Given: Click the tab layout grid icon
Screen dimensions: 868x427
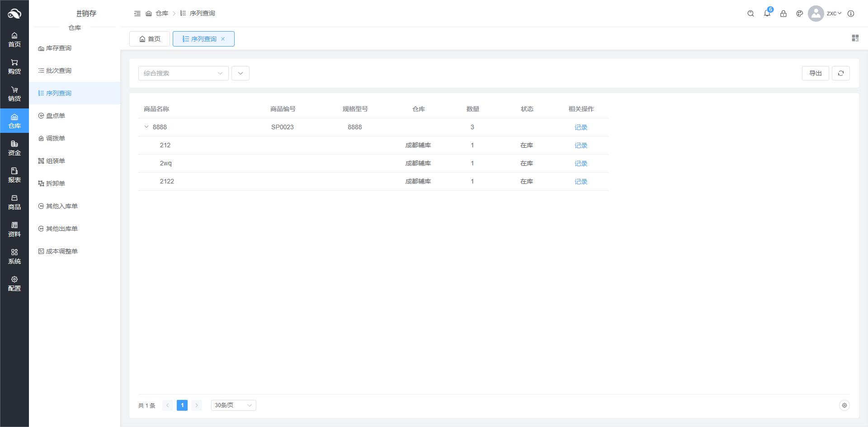Looking at the screenshot, I should (x=855, y=38).
